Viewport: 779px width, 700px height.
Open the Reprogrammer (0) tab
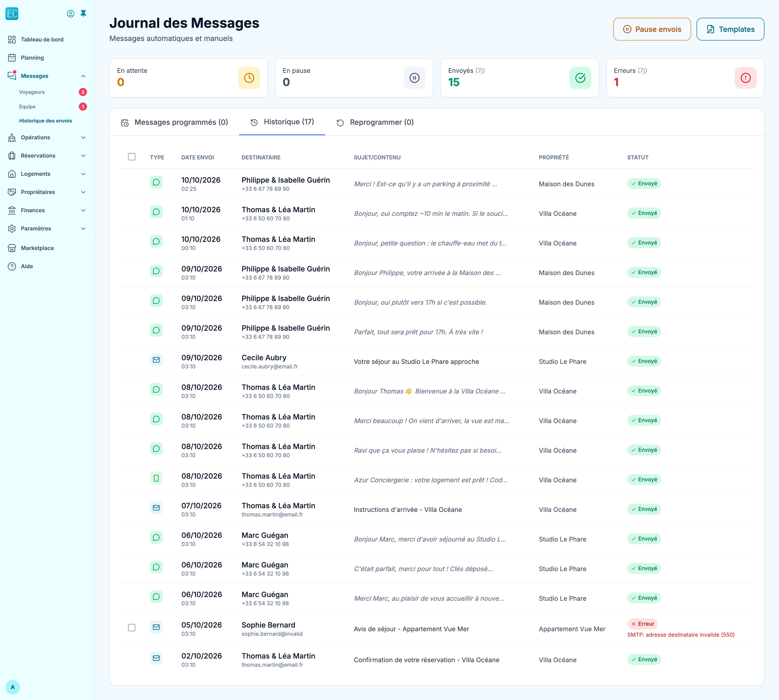375,122
